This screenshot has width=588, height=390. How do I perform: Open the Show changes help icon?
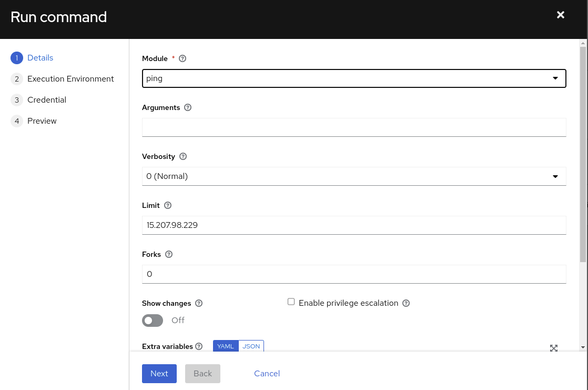(x=199, y=304)
